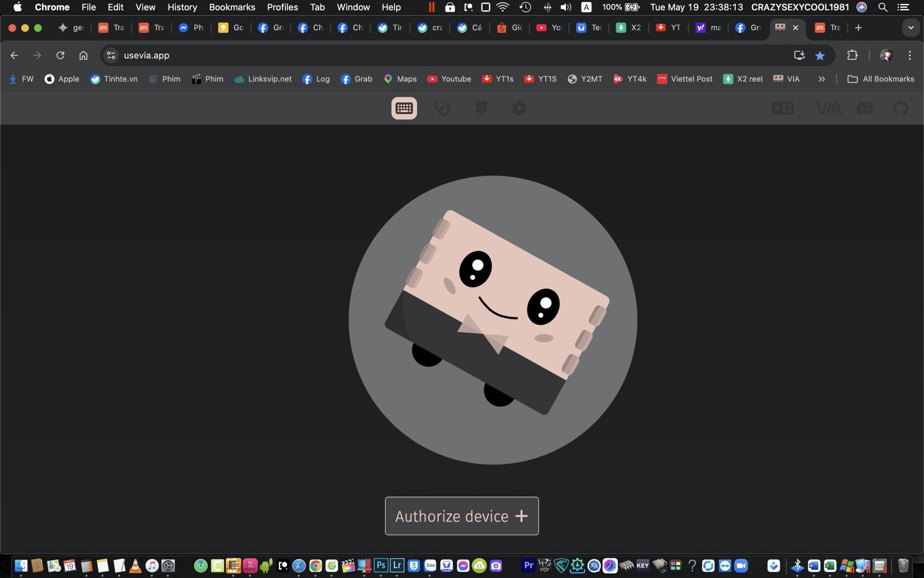Open the Viettel Post bookmark
This screenshot has width=924, height=578.
click(685, 79)
